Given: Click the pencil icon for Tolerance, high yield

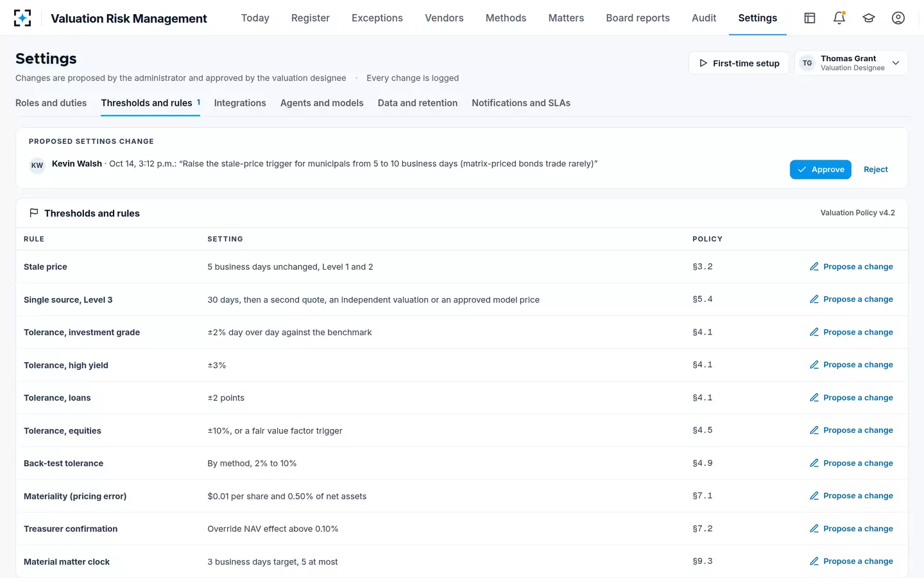Looking at the screenshot, I should (x=814, y=365).
